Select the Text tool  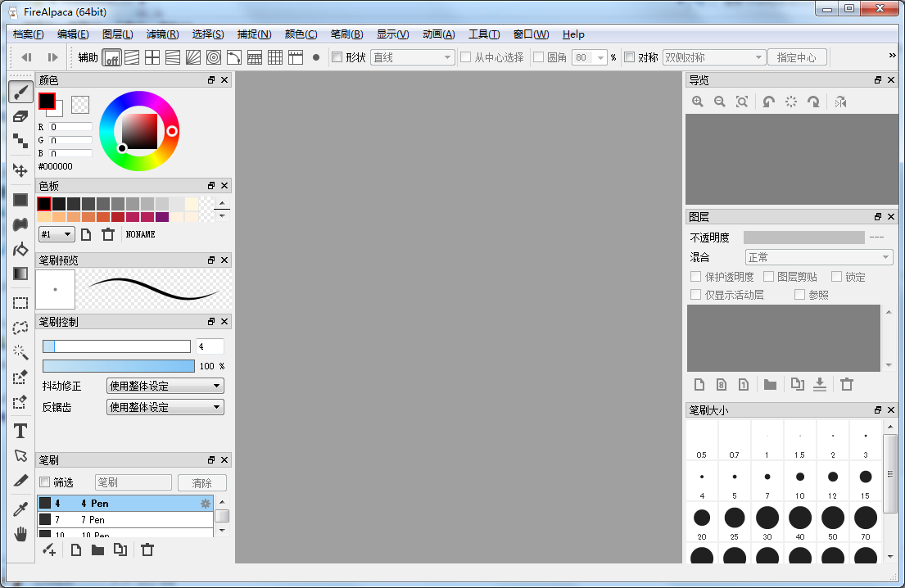pyautogui.click(x=20, y=431)
